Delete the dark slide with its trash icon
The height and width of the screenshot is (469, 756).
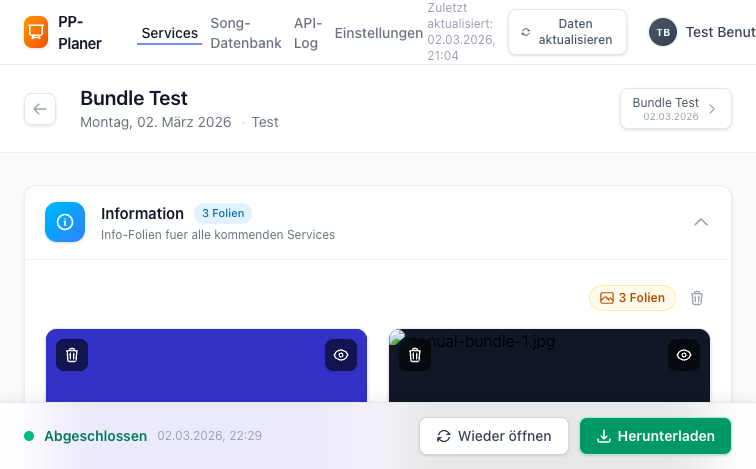[415, 355]
